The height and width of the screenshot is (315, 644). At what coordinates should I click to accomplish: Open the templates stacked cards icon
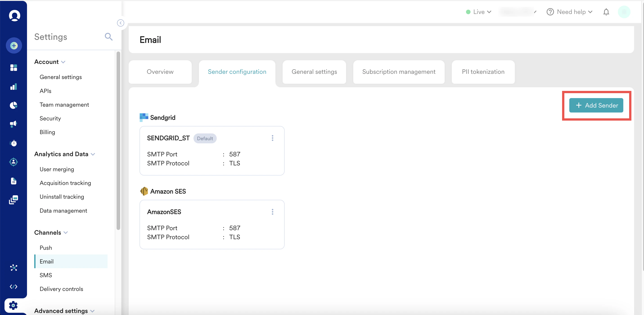pyautogui.click(x=13, y=200)
